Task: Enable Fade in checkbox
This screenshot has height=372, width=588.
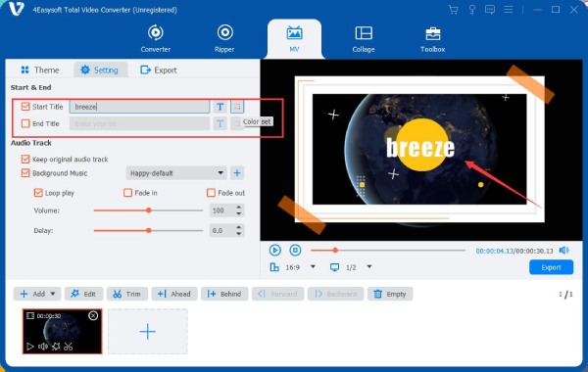Action: [127, 193]
